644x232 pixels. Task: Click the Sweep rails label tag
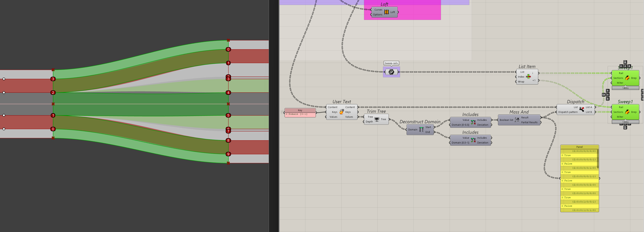391,63
